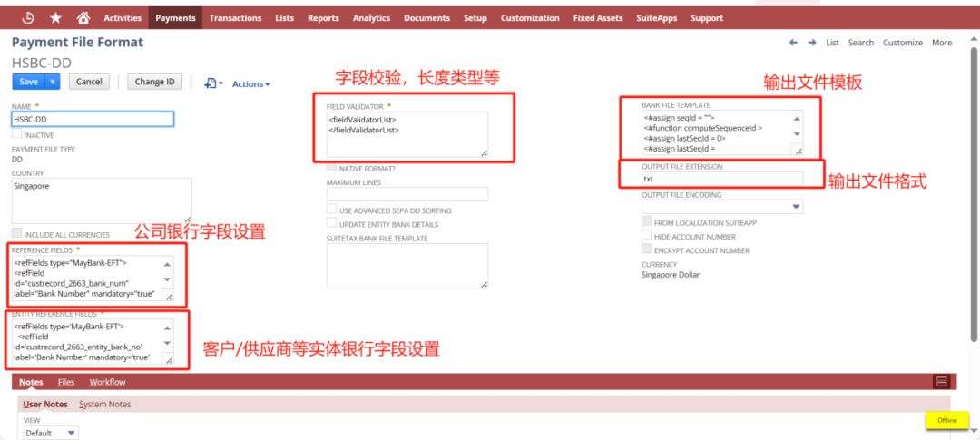980x440 pixels.
Task: Enable Update Entity Bank Details
Action: (331, 223)
